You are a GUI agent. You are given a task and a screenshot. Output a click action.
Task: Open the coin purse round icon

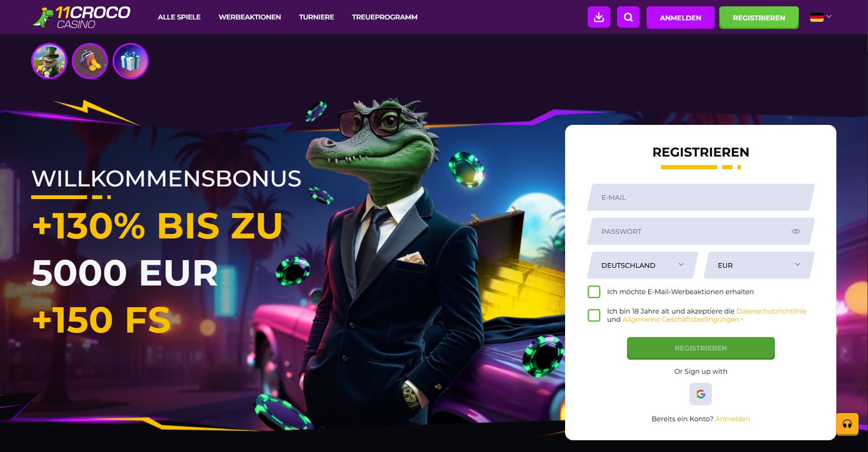[x=90, y=61]
